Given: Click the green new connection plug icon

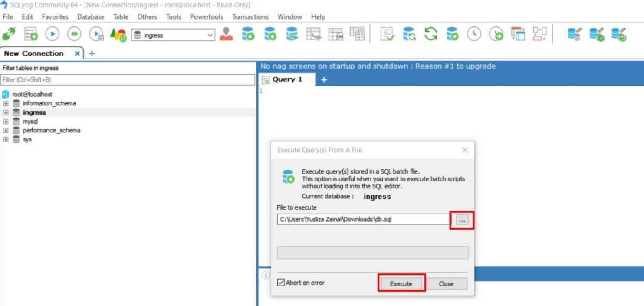Looking at the screenshot, I should [9, 34].
